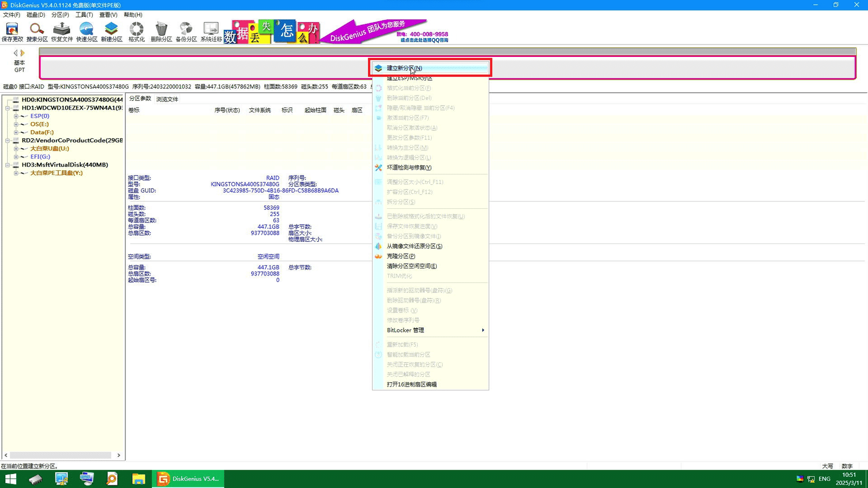This screenshot has width=868, height=488.
Task: Click the 快速分区 toolbar icon
Action: click(87, 32)
